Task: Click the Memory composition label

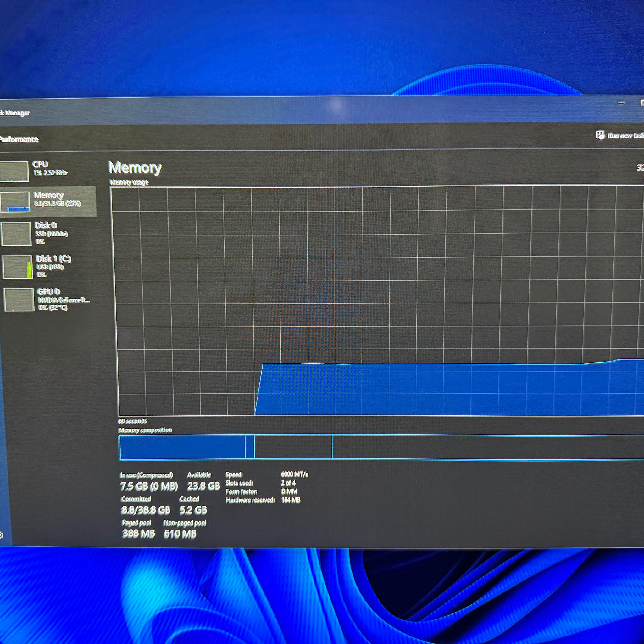Action: click(145, 430)
